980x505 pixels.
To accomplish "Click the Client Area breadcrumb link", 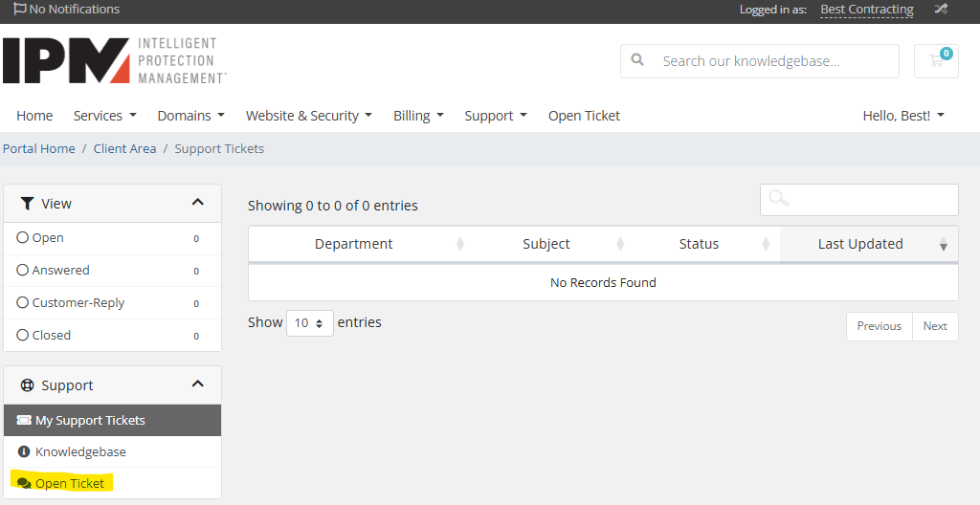I will point(124,149).
